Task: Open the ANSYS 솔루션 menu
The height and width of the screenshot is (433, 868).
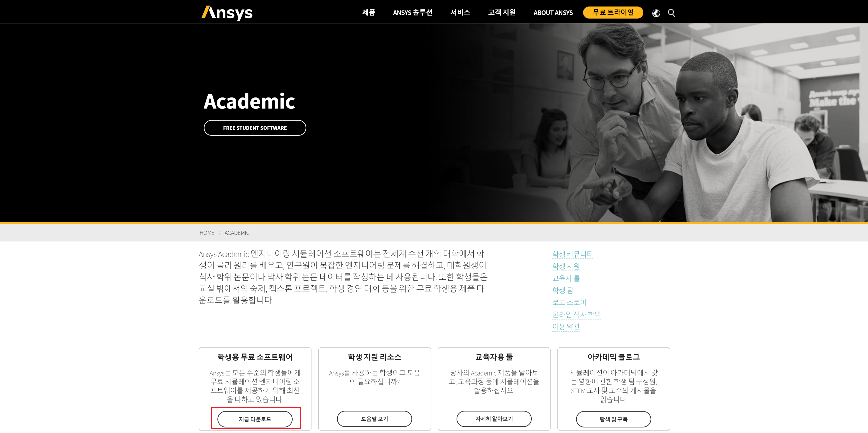Action: point(412,13)
